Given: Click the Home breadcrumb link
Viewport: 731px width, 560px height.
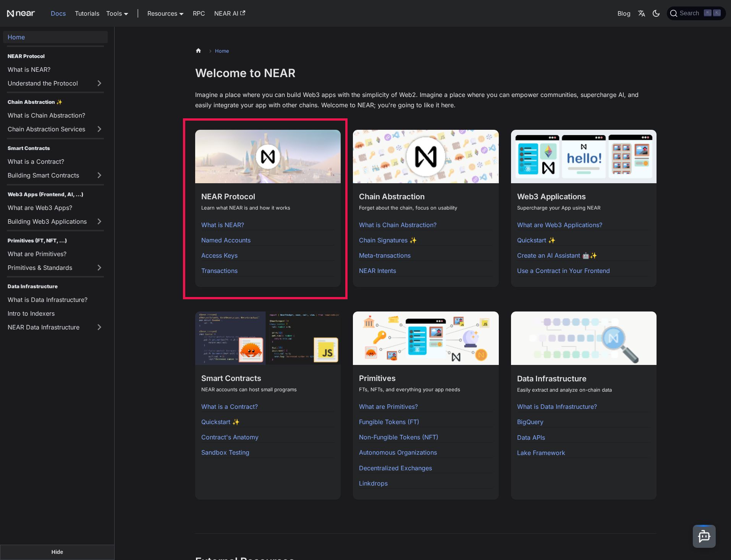Looking at the screenshot, I should (x=222, y=51).
